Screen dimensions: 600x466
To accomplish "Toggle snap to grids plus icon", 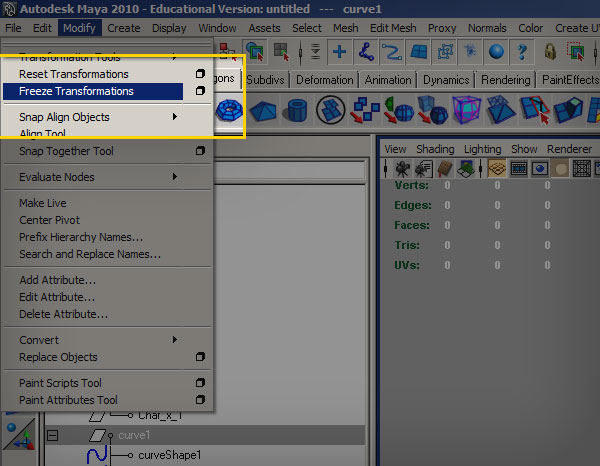I will [x=339, y=52].
